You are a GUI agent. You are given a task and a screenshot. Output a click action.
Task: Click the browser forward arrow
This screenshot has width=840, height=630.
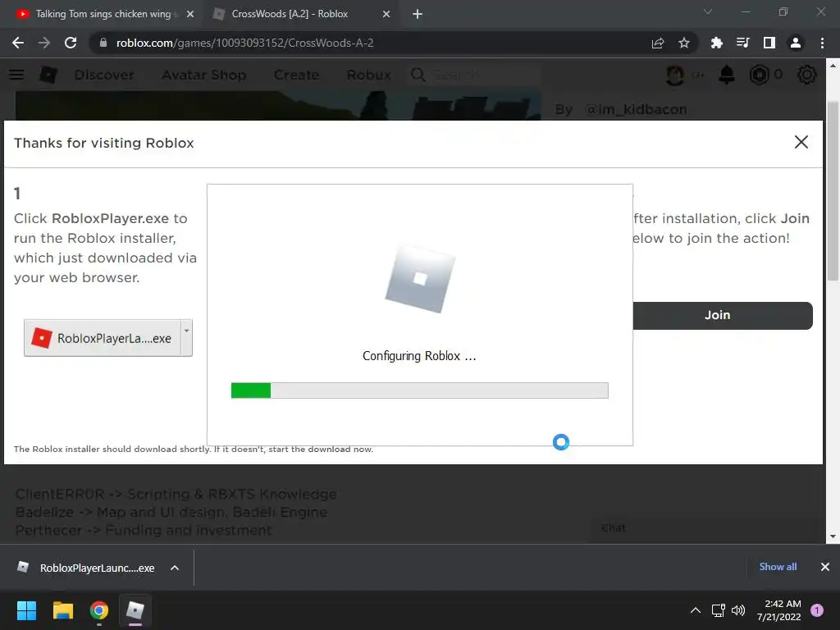[44, 43]
